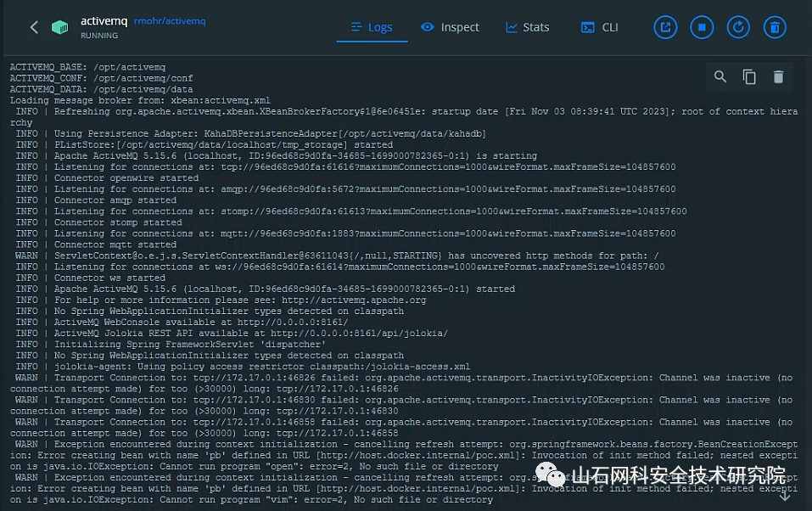Click the tcp://172.17.0.1:46826 failed warning
The image size is (812, 511).
tap(402, 384)
